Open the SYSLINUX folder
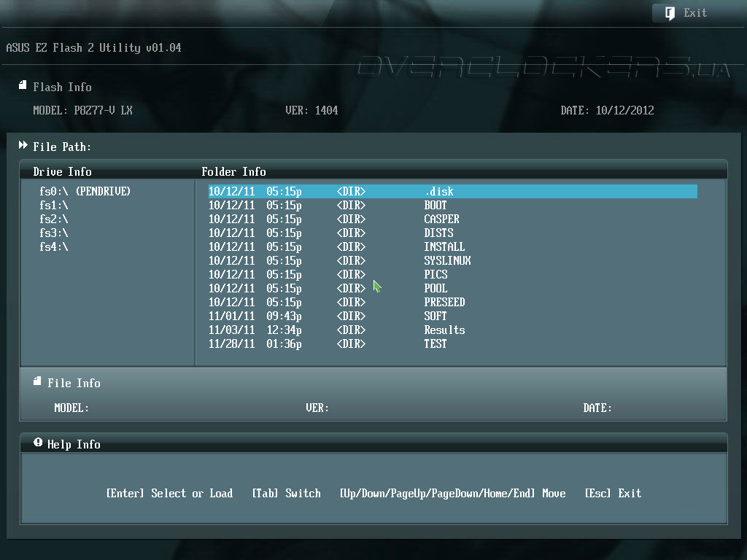 tap(447, 260)
